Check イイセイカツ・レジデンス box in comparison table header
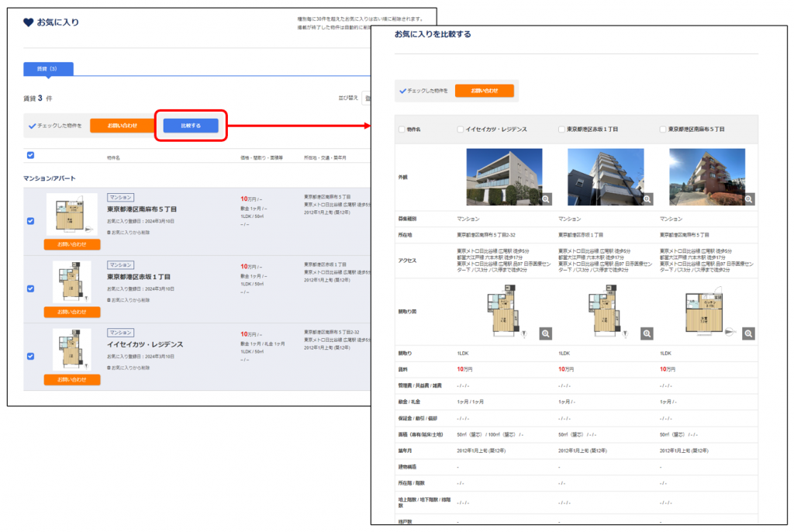This screenshot has height=532, width=794. click(x=461, y=130)
